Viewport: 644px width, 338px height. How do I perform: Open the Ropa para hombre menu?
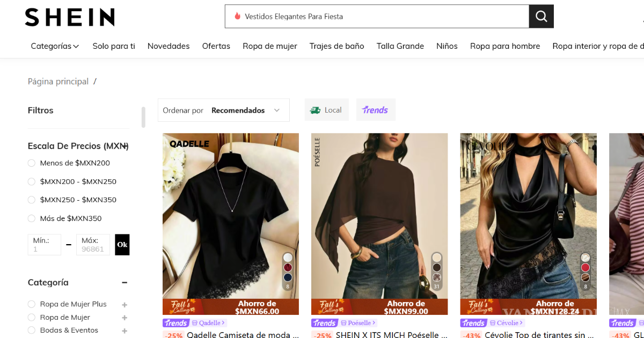505,46
